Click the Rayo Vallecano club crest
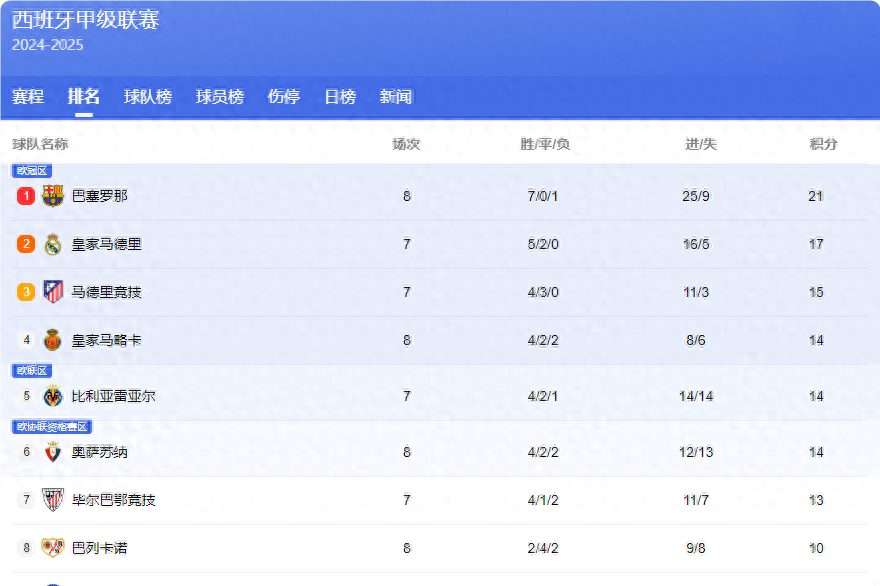880x586 pixels. point(53,548)
